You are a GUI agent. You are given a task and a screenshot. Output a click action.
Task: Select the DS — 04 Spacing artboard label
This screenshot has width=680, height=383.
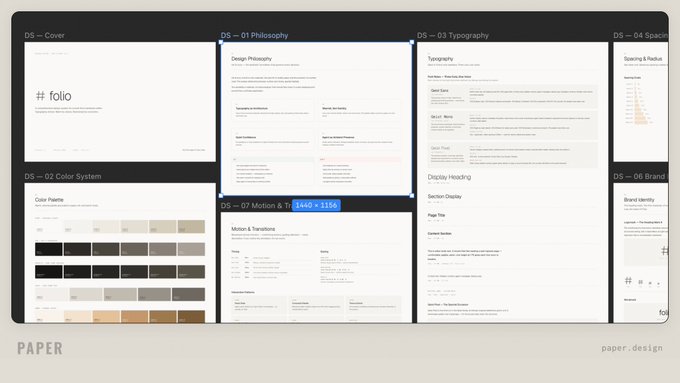point(641,35)
